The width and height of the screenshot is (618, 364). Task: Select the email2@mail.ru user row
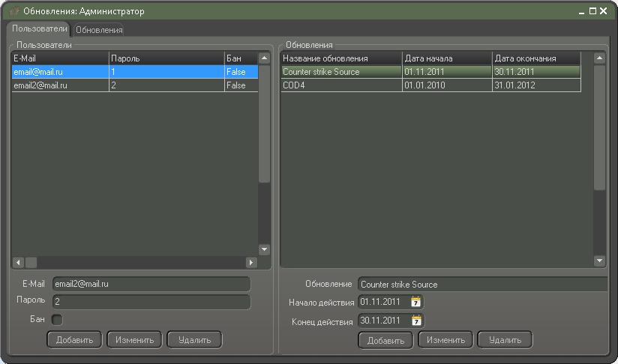coord(135,85)
